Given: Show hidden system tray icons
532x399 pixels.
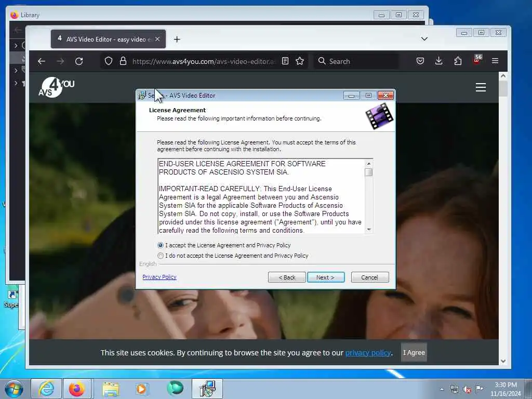Looking at the screenshot, I should click(442, 389).
